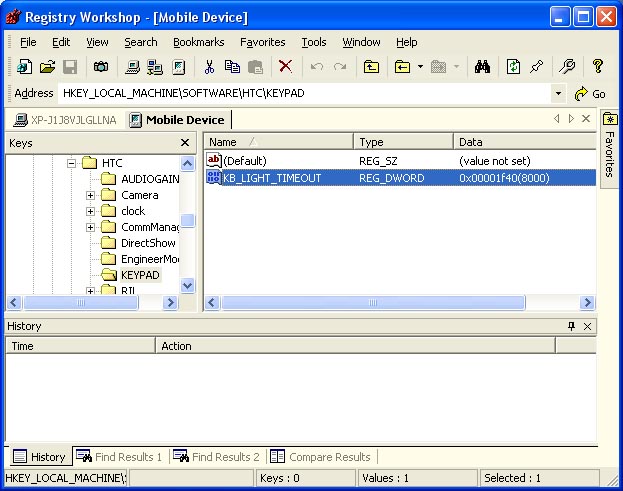Open the Address bar dropdown arrow
The height and width of the screenshot is (491, 623).
point(558,94)
